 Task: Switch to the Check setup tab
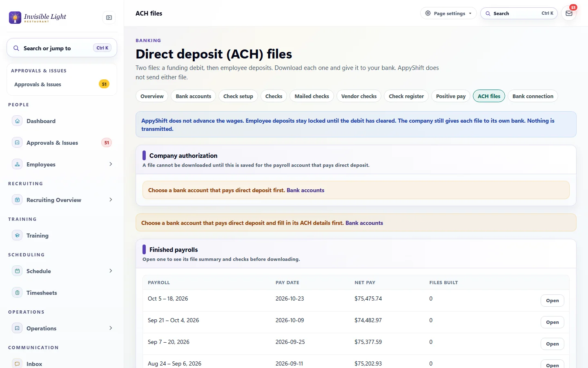[x=238, y=96]
